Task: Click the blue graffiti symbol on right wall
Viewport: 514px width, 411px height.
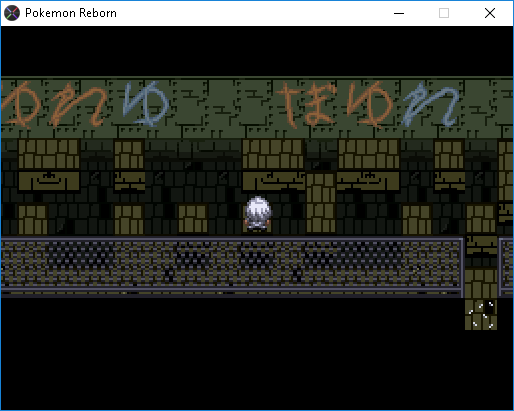Action: point(430,105)
